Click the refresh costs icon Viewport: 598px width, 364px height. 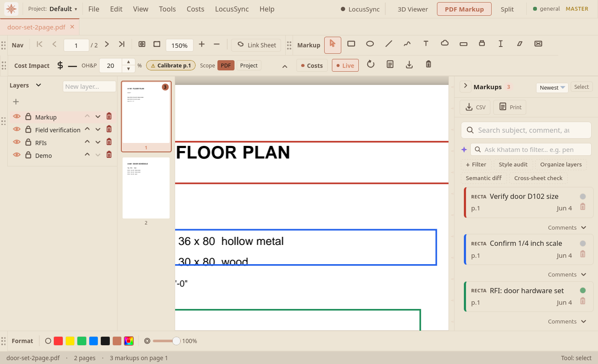(371, 64)
